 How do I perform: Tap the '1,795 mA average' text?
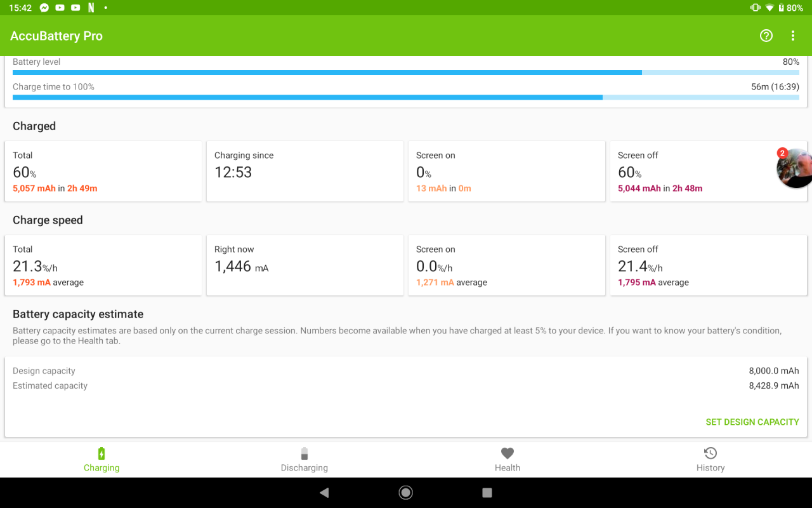pos(653,283)
